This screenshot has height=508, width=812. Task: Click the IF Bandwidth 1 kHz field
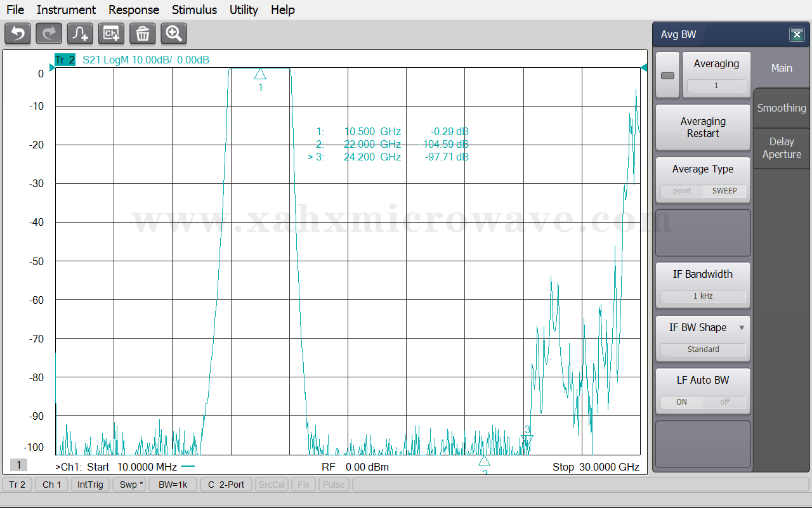coord(703,296)
